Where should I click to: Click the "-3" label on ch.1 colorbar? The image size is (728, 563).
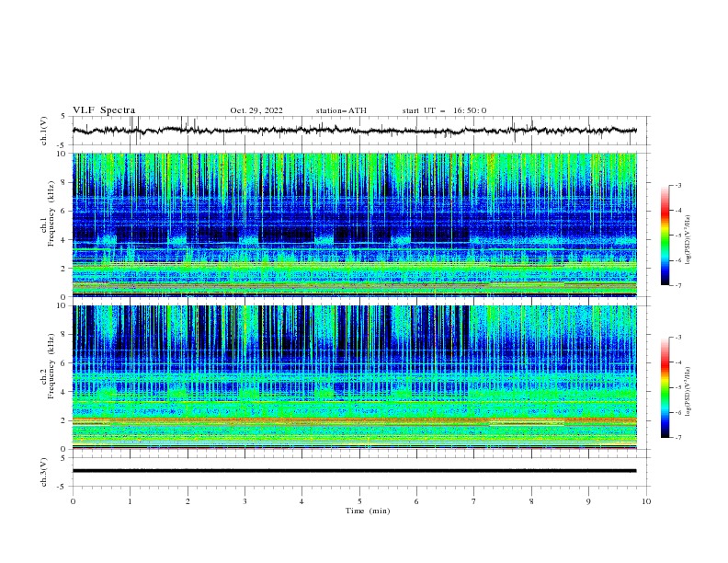(678, 185)
